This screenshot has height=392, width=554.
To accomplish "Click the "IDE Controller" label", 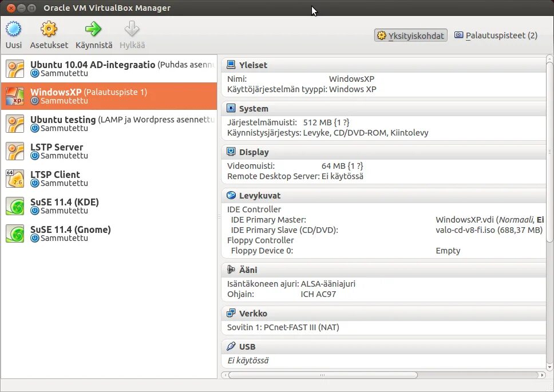I will 254,209.
